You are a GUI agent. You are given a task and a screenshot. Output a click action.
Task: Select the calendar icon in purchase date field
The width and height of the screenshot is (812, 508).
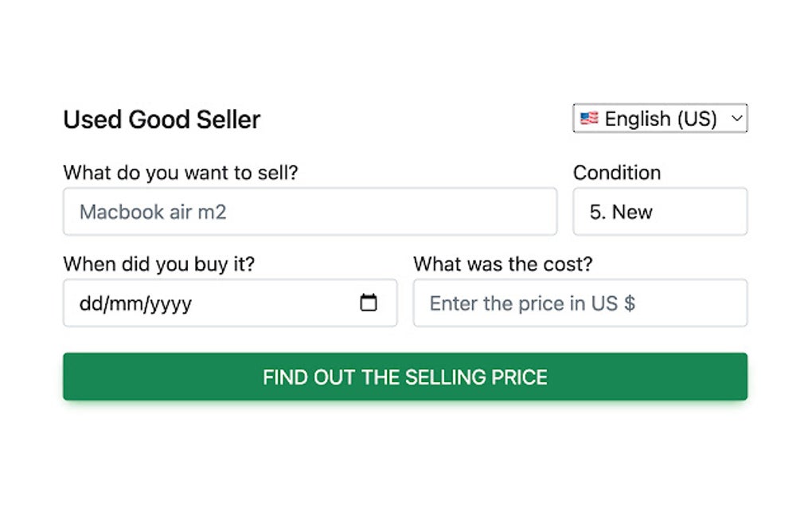click(369, 303)
